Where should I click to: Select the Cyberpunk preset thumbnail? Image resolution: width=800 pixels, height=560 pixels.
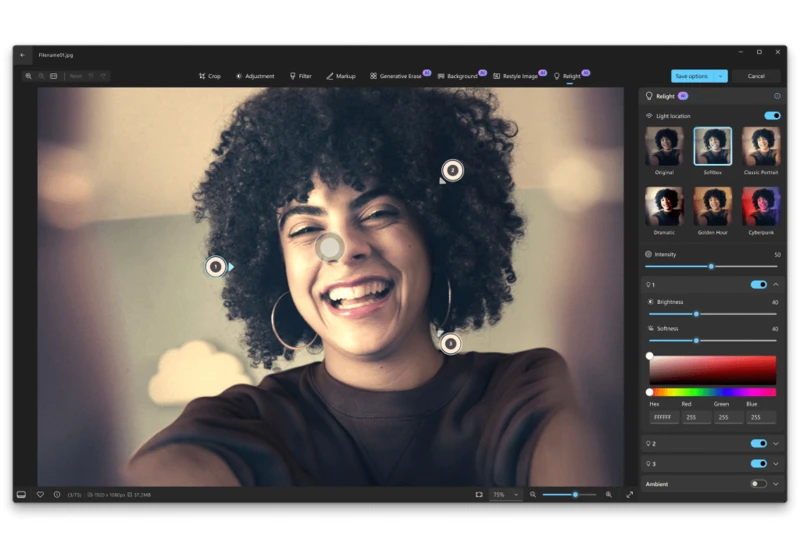tap(761, 206)
